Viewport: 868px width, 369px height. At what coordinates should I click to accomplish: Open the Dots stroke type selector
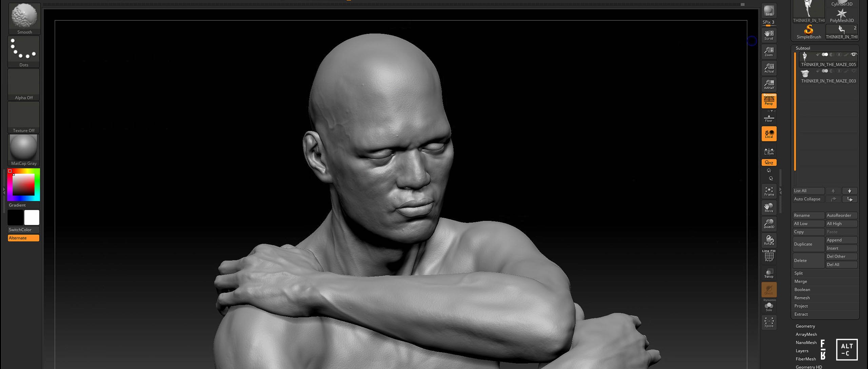tap(24, 52)
